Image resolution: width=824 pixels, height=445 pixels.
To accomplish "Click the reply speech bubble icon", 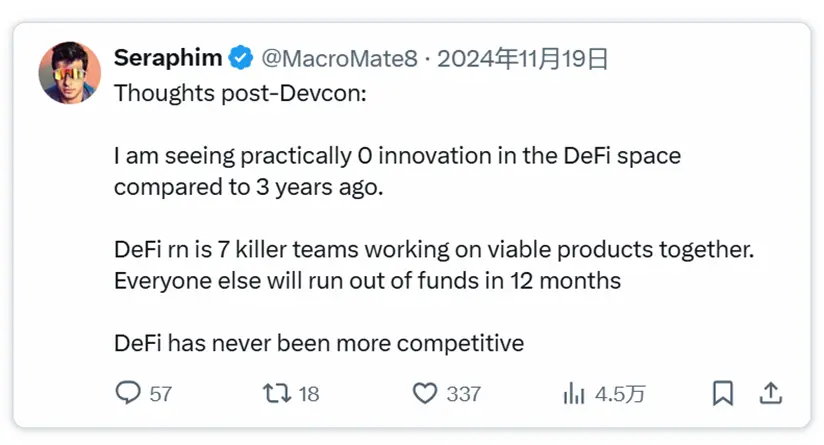I will [x=128, y=393].
